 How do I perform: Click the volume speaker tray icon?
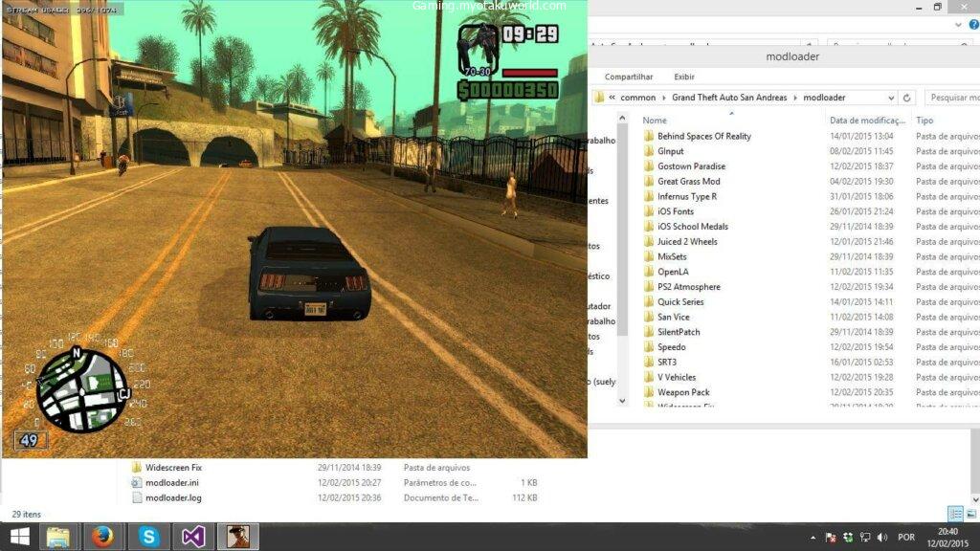(x=881, y=538)
